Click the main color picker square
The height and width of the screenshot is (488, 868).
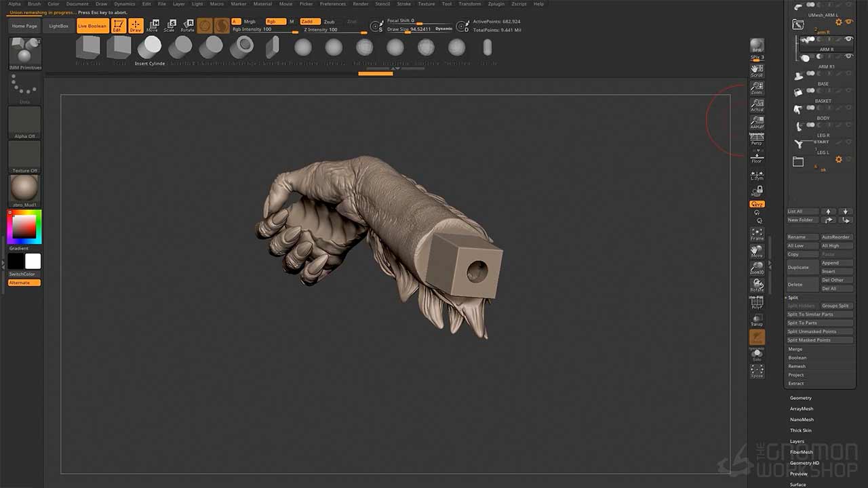[x=25, y=226]
